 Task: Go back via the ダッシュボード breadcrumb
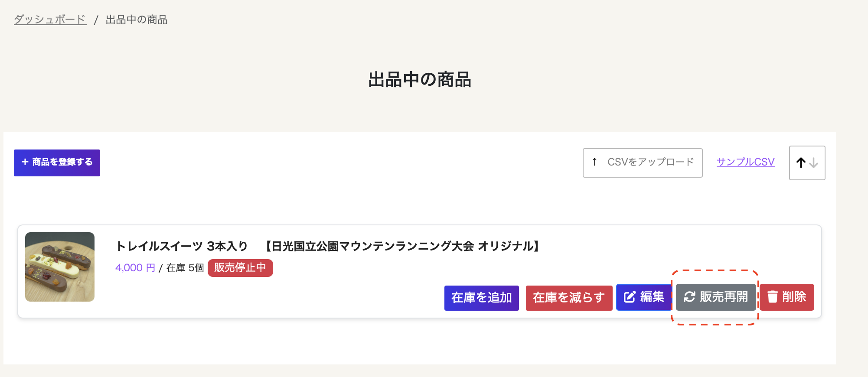pos(50,19)
